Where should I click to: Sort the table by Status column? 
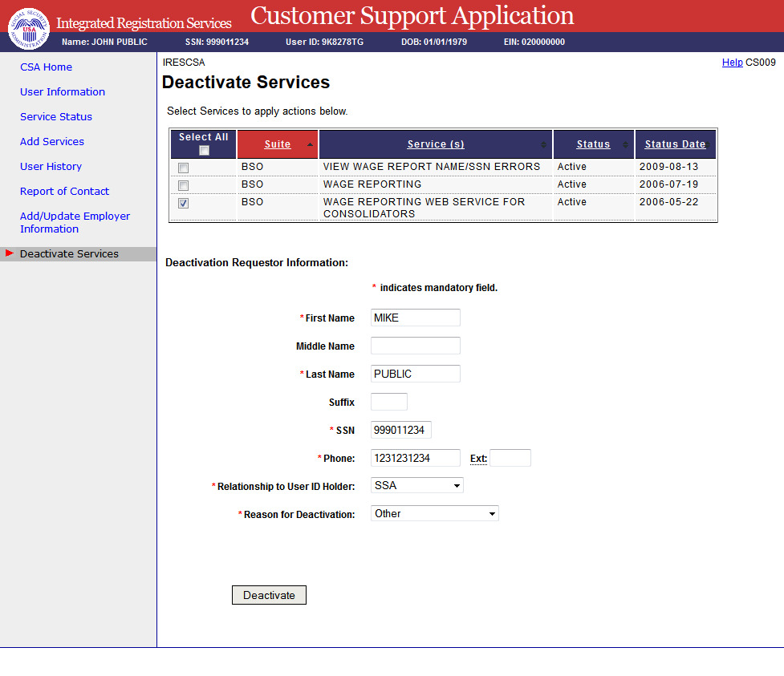[593, 144]
